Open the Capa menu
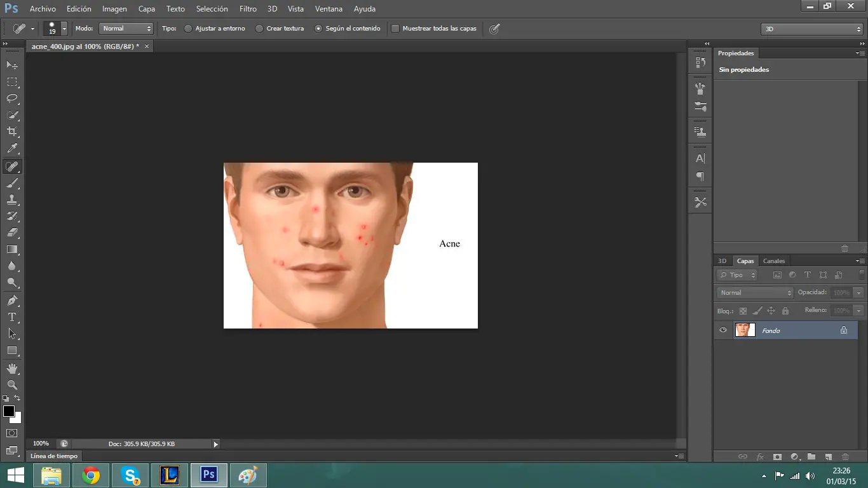Viewport: 868px width, 488px height. 147,9
